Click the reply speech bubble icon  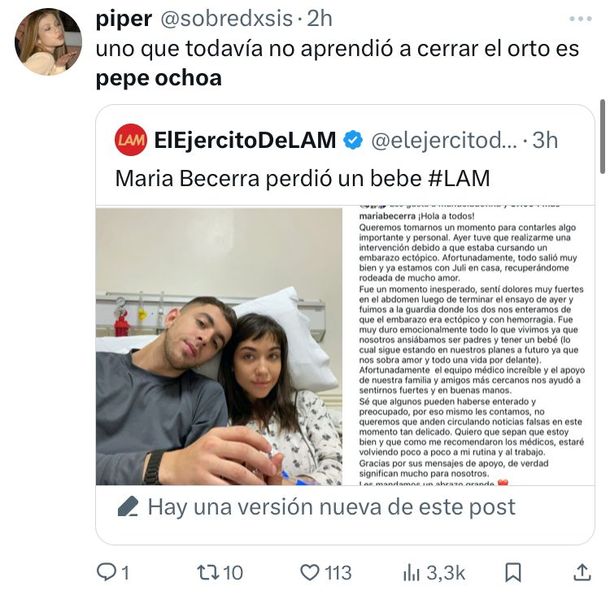106,572
